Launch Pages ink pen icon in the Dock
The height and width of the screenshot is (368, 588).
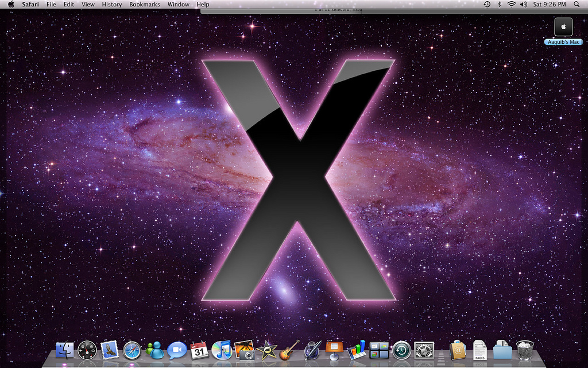[x=312, y=350]
